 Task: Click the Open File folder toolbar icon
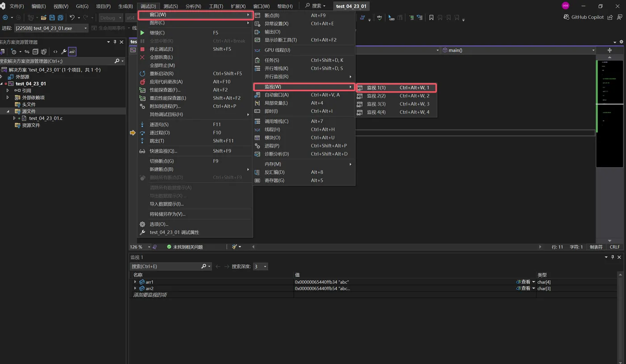[x=43, y=17]
